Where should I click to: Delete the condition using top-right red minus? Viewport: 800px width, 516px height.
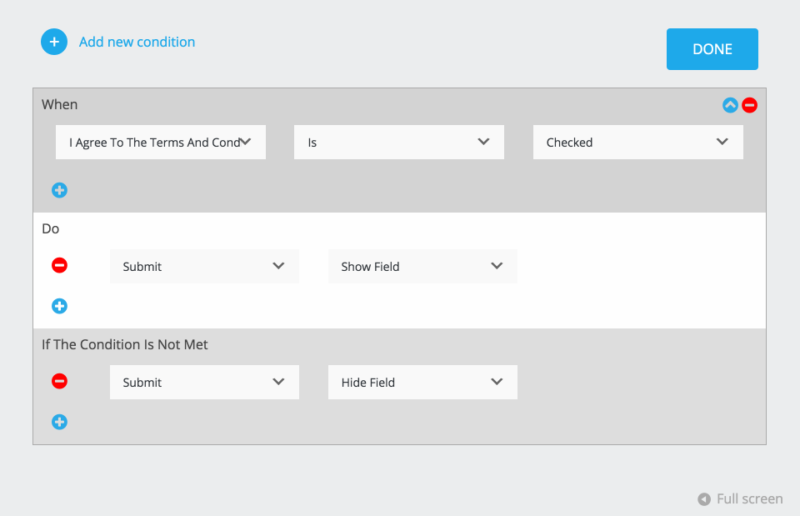[x=749, y=105]
